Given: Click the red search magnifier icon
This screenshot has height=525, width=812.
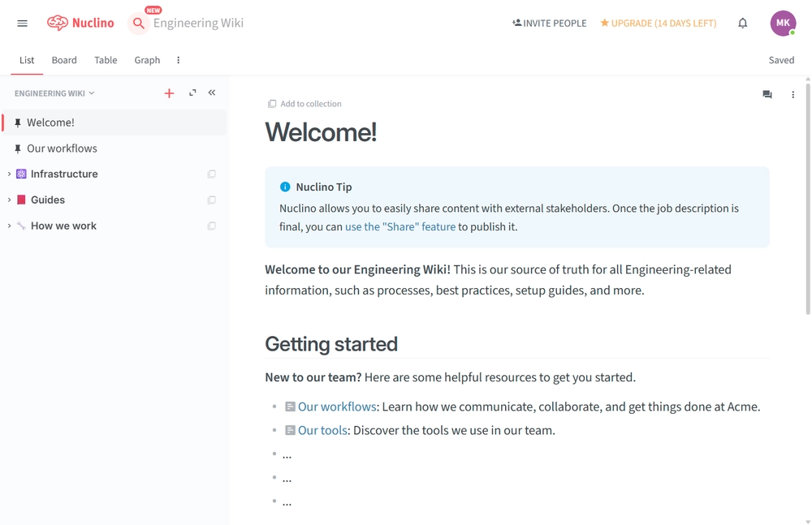Looking at the screenshot, I should [138, 24].
